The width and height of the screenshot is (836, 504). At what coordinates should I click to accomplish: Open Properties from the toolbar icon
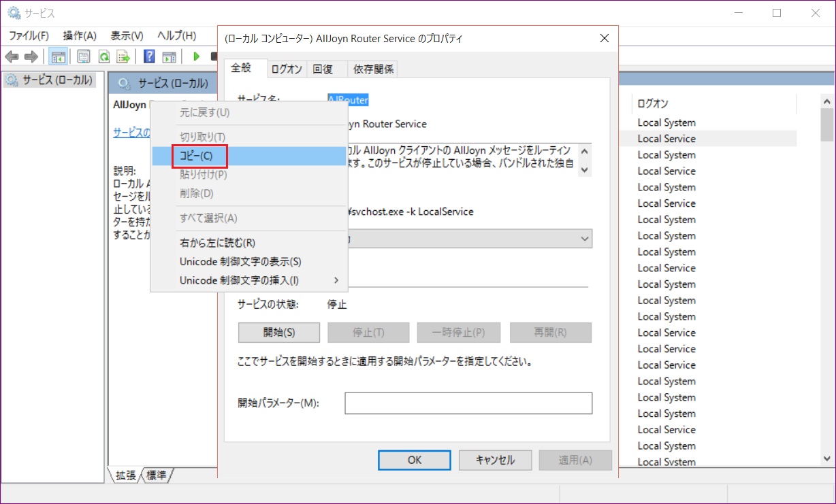pos(84,56)
